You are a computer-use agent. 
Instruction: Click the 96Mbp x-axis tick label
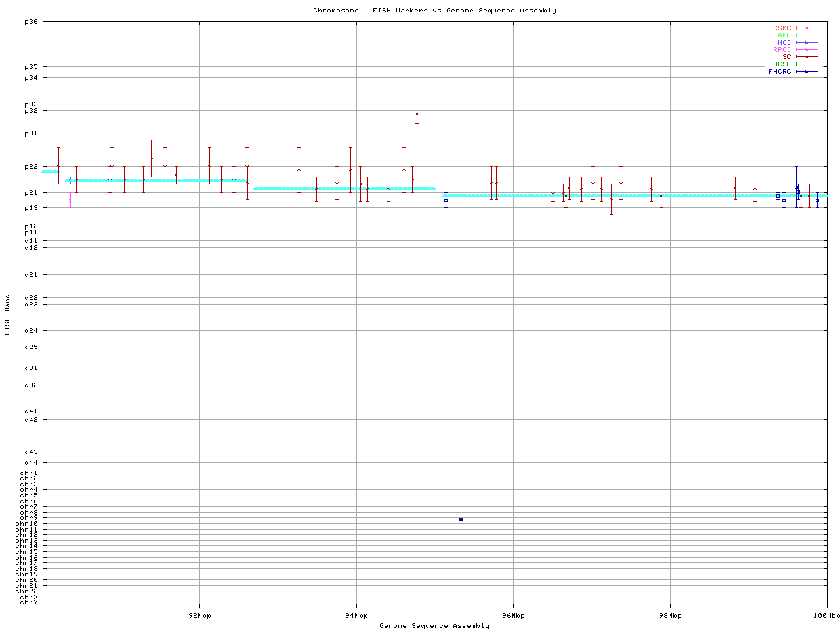pyautogui.click(x=513, y=616)
